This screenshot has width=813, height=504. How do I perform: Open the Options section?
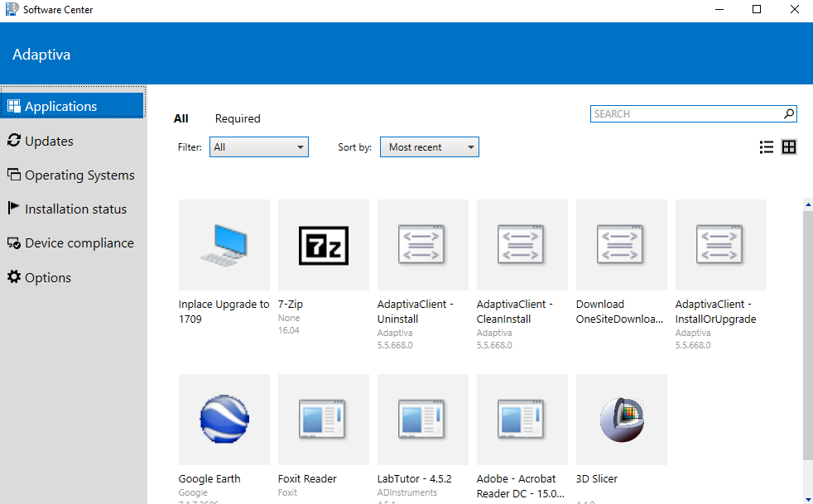pyautogui.click(x=46, y=277)
